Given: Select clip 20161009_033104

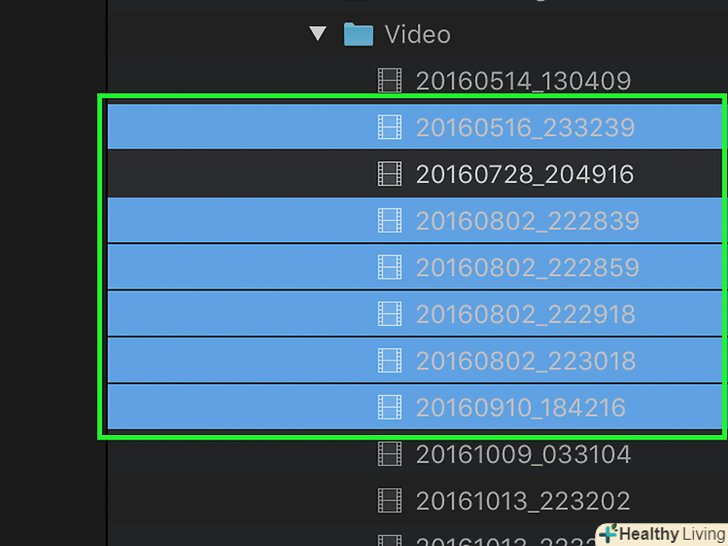Looking at the screenshot, I should pos(523,455).
